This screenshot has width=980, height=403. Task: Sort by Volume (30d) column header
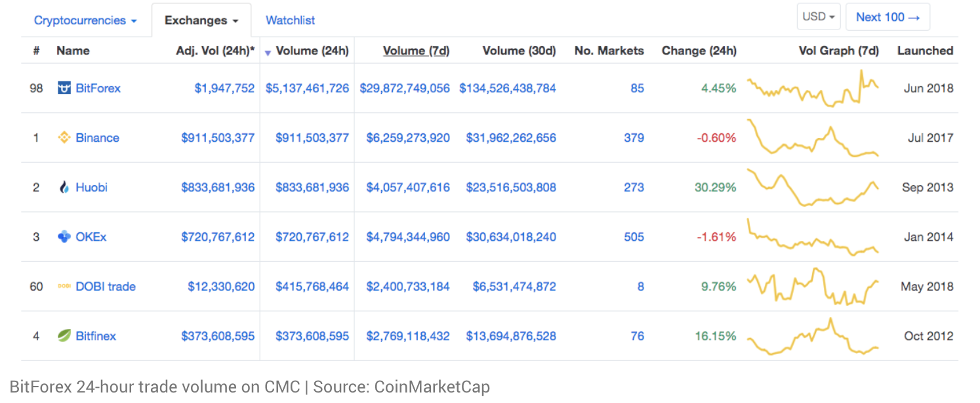(x=519, y=51)
